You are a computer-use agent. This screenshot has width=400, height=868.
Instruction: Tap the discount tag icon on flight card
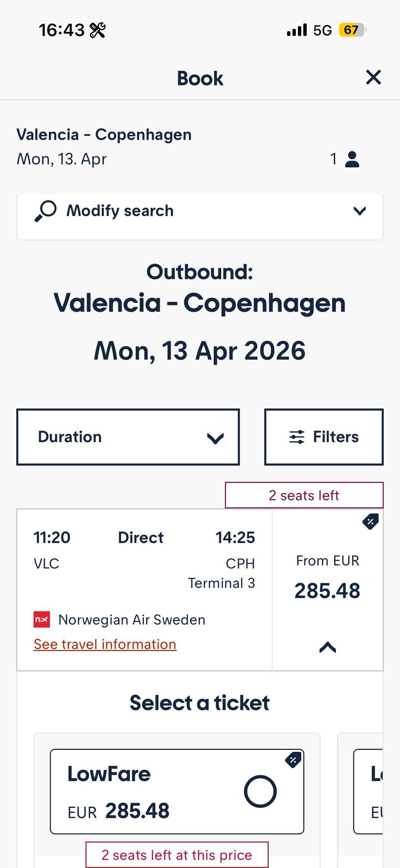370,521
